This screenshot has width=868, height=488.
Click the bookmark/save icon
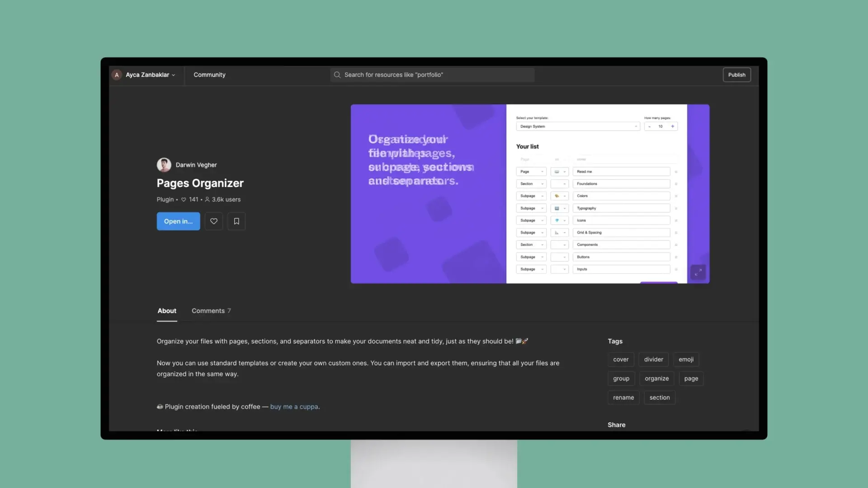coord(237,221)
